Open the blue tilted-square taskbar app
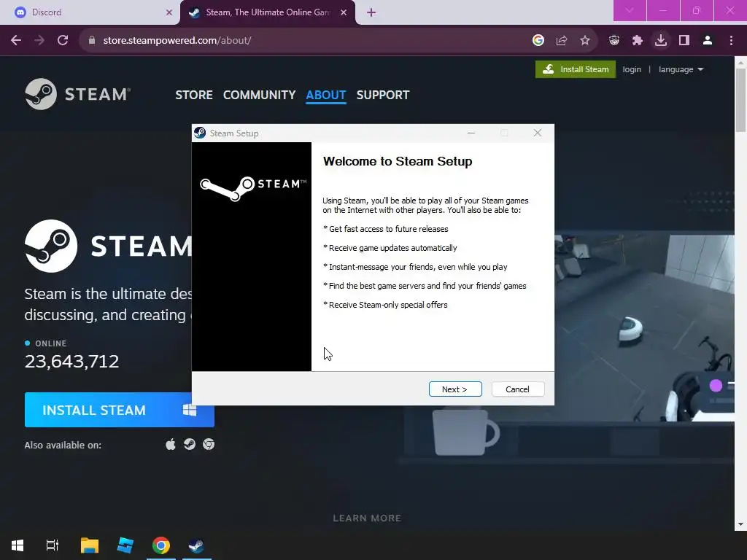Image resolution: width=747 pixels, height=560 pixels. [x=125, y=545]
